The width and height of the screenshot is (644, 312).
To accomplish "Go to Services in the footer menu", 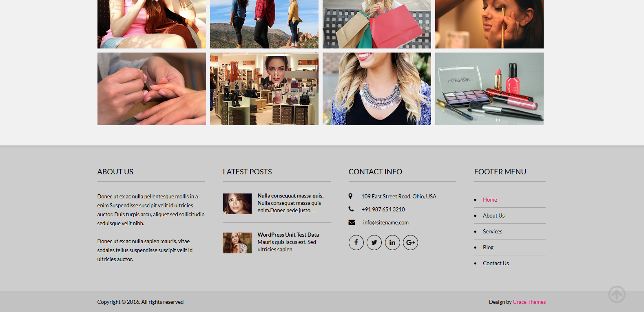I will (492, 231).
